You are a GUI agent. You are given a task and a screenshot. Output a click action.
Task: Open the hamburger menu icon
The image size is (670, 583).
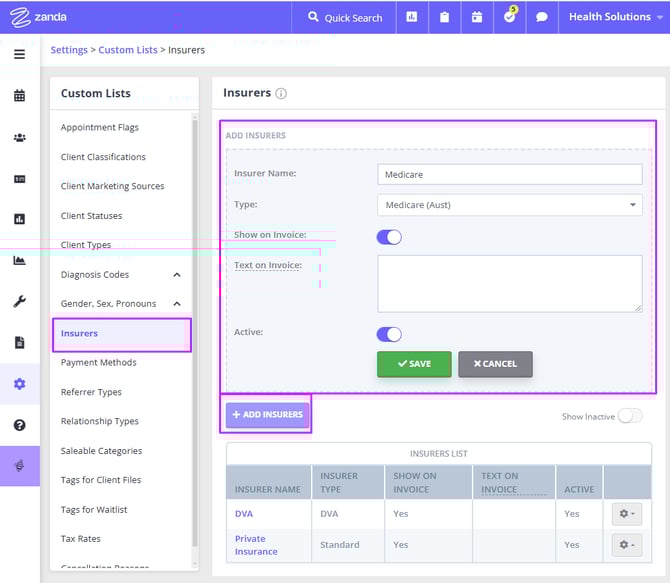point(19,54)
